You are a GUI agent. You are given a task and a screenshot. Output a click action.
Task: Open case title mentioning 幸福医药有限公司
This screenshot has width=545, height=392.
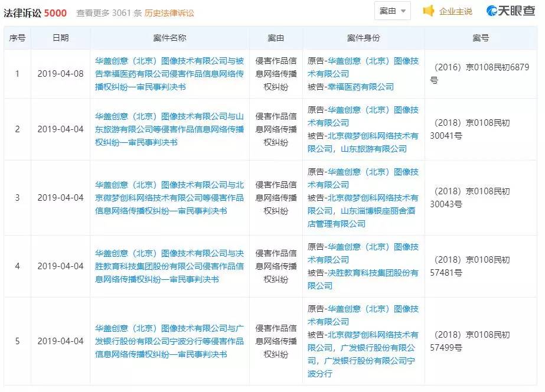click(x=169, y=74)
